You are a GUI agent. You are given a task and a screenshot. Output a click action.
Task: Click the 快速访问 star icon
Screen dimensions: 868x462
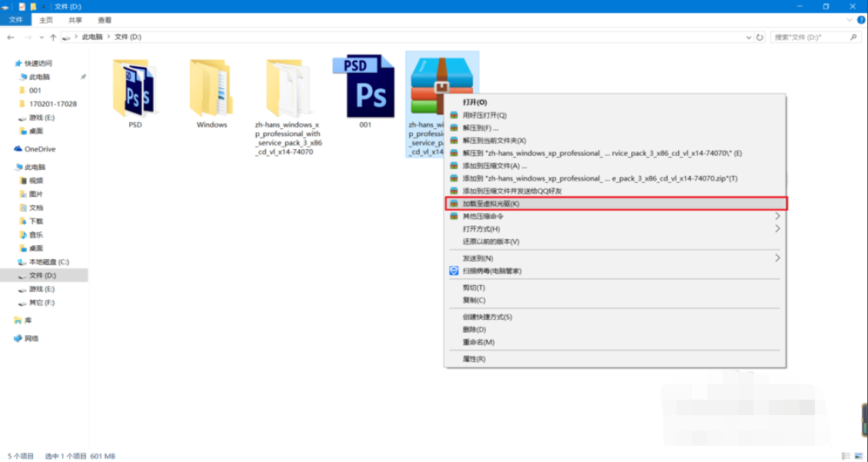click(18, 64)
